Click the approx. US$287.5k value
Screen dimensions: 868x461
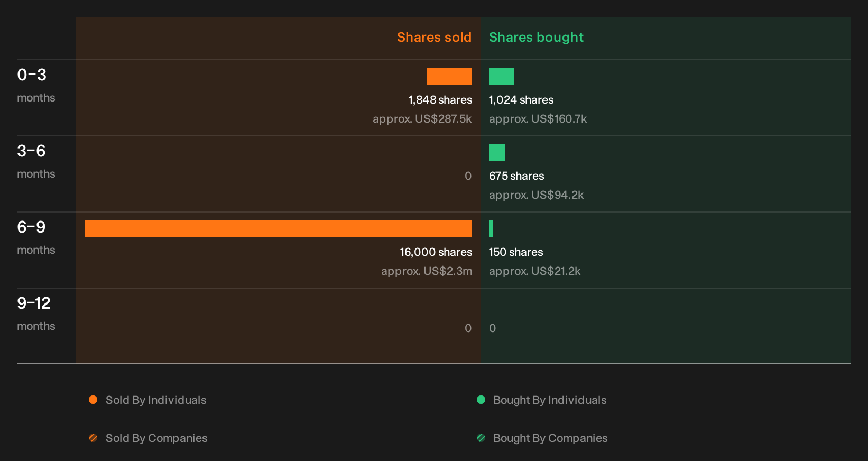pos(422,119)
